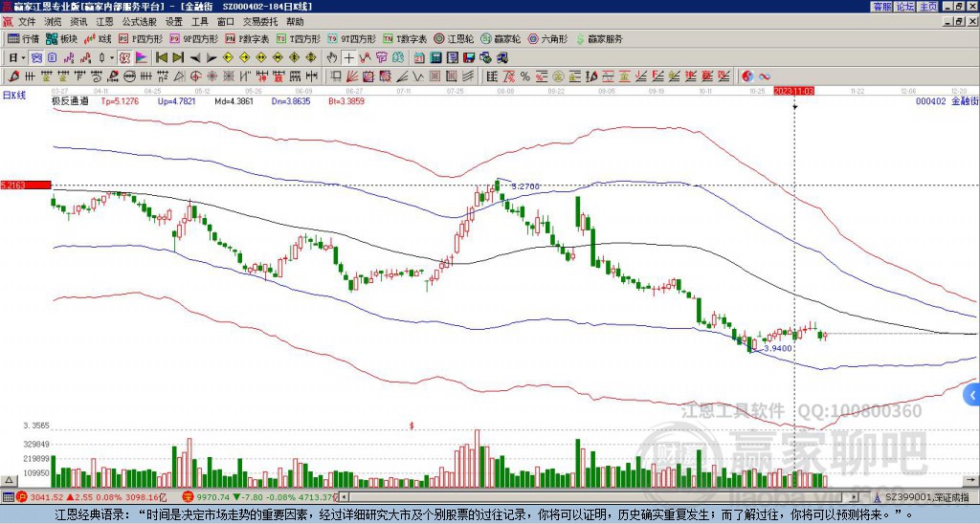Open 赢家服务 service button

click(x=599, y=38)
